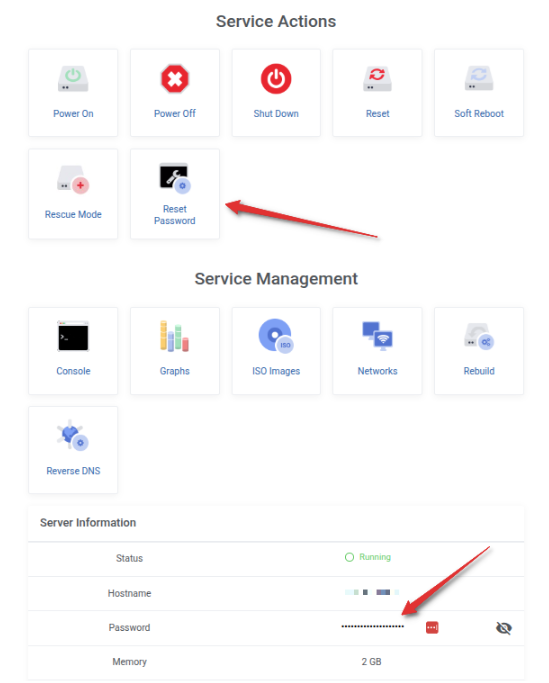Click the green Running status circle

(349, 557)
